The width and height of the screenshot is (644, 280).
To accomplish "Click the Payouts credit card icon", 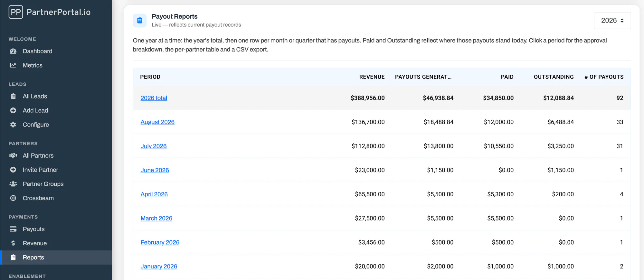I will tap(13, 229).
